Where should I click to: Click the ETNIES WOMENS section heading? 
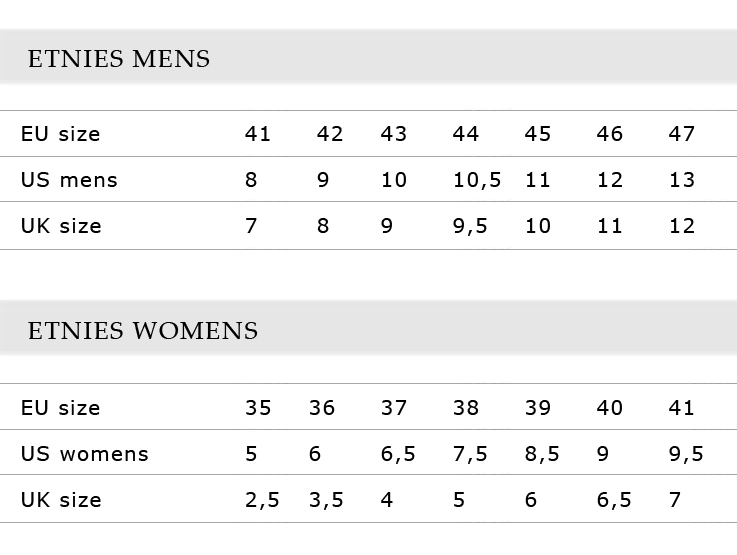click(x=143, y=330)
